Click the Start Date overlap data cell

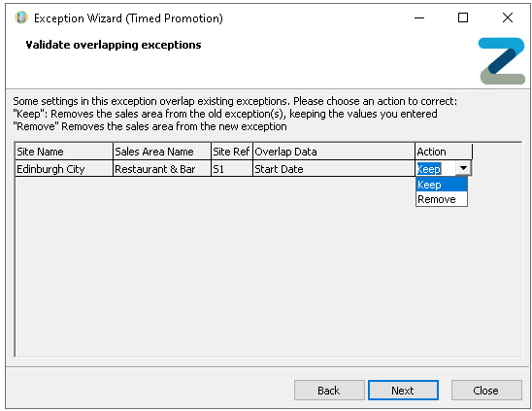[334, 169]
